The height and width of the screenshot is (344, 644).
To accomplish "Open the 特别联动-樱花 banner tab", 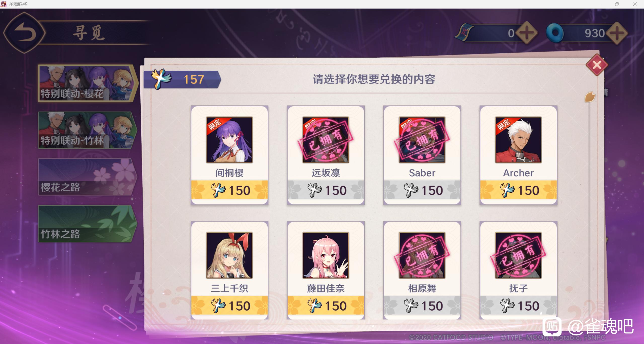I will pos(88,83).
